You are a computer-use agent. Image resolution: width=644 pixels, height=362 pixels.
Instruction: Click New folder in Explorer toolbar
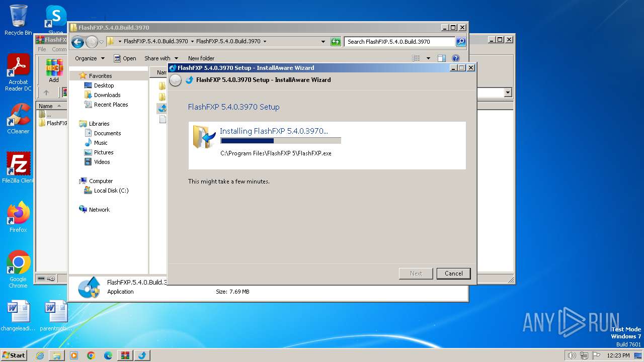201,58
